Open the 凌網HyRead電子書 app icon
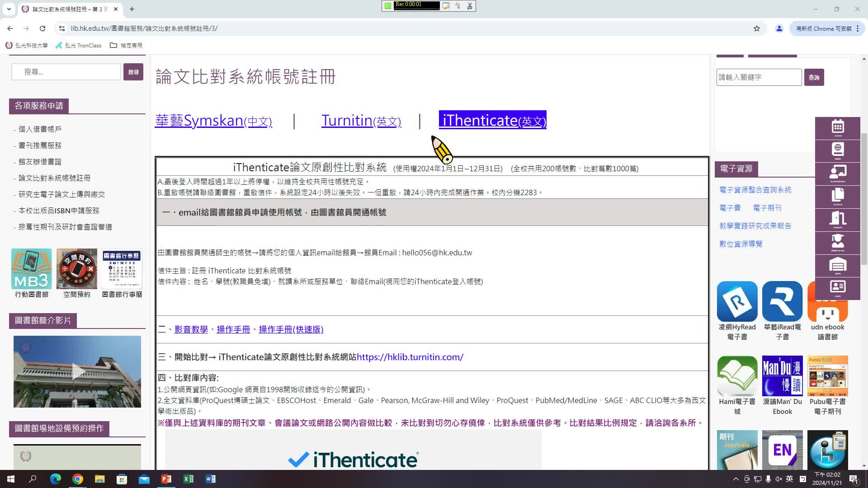The width and height of the screenshot is (868, 488). (x=737, y=301)
